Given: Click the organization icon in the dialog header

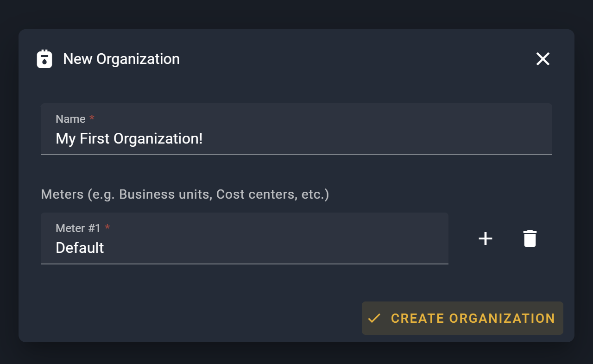Looking at the screenshot, I should 44,59.
